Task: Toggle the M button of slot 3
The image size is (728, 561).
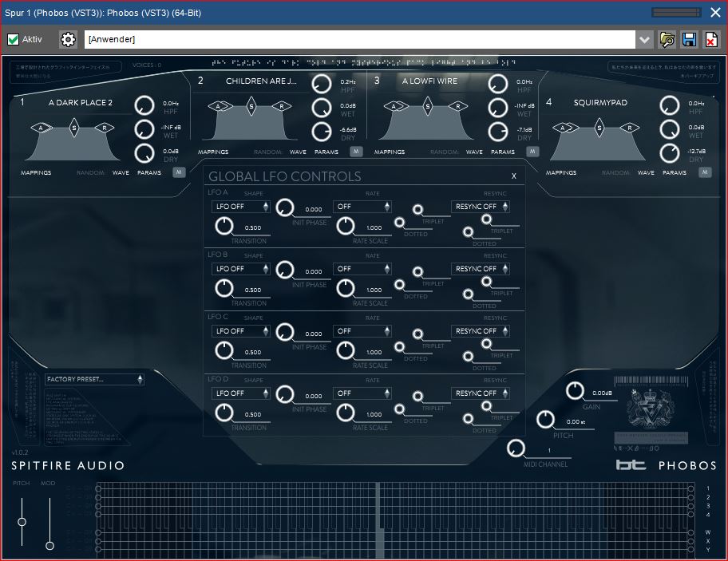Action: pos(532,152)
